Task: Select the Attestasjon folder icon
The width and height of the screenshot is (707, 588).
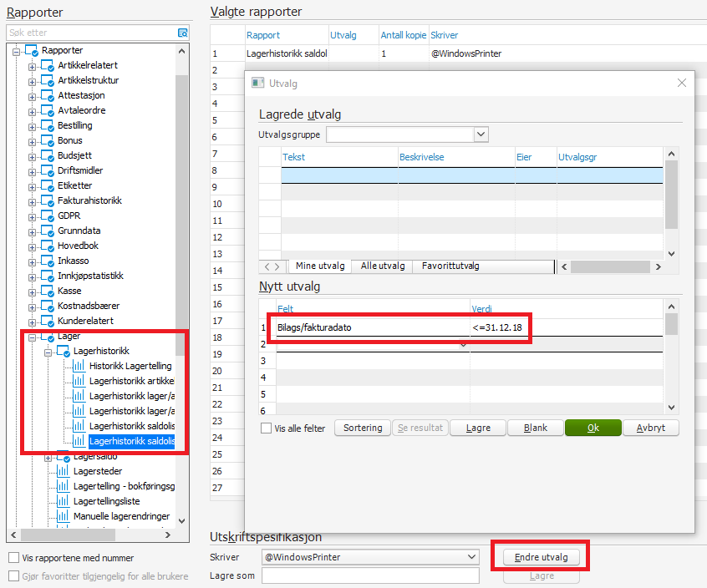Action: click(48, 96)
